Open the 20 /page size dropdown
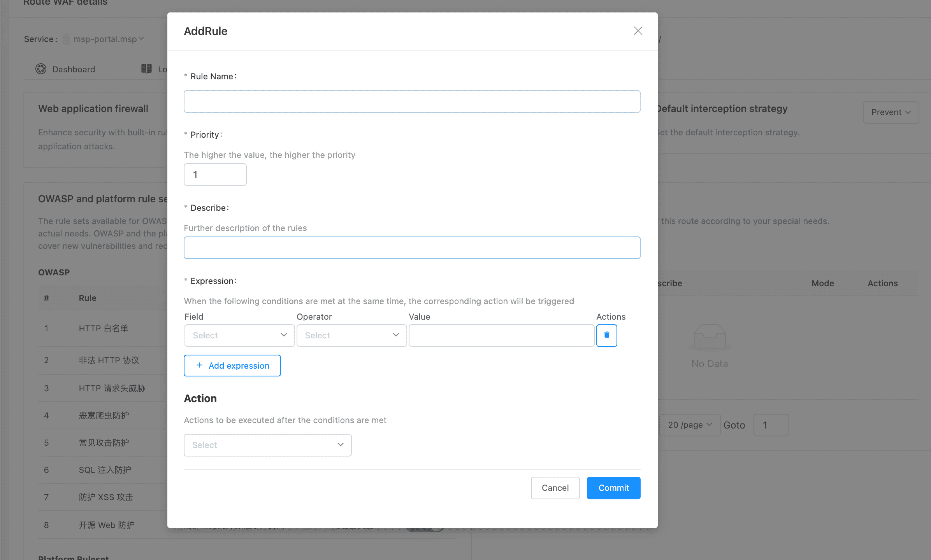 690,425
